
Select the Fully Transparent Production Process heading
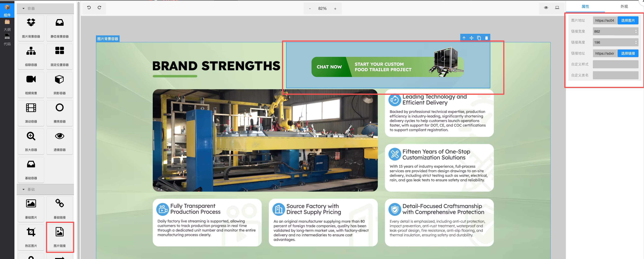click(x=195, y=209)
